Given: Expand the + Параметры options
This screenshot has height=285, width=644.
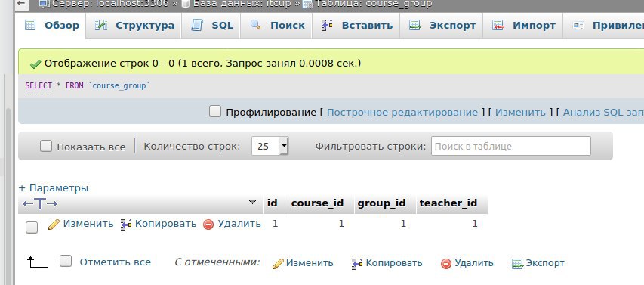Looking at the screenshot, I should coord(54,188).
